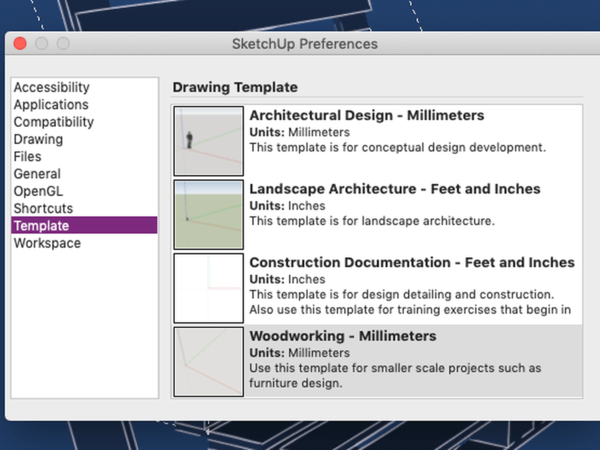Click Architectural Design - Millimeters title

click(366, 116)
